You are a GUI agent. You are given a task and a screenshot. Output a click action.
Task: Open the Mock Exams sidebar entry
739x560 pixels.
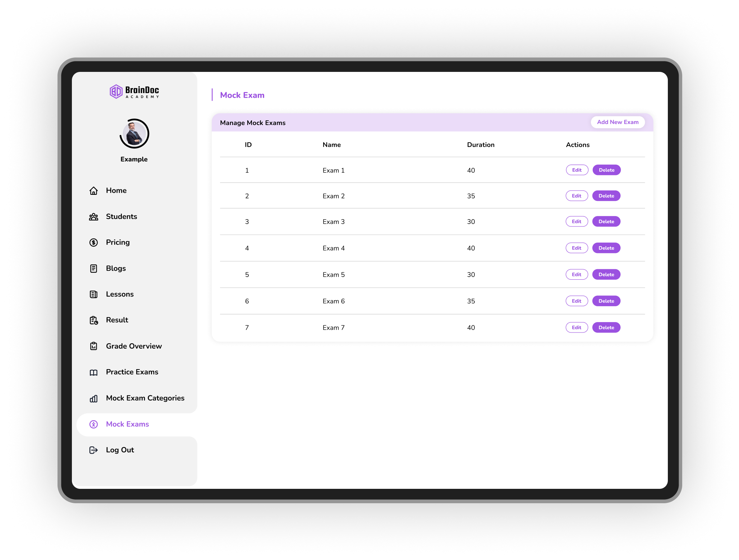point(127,424)
